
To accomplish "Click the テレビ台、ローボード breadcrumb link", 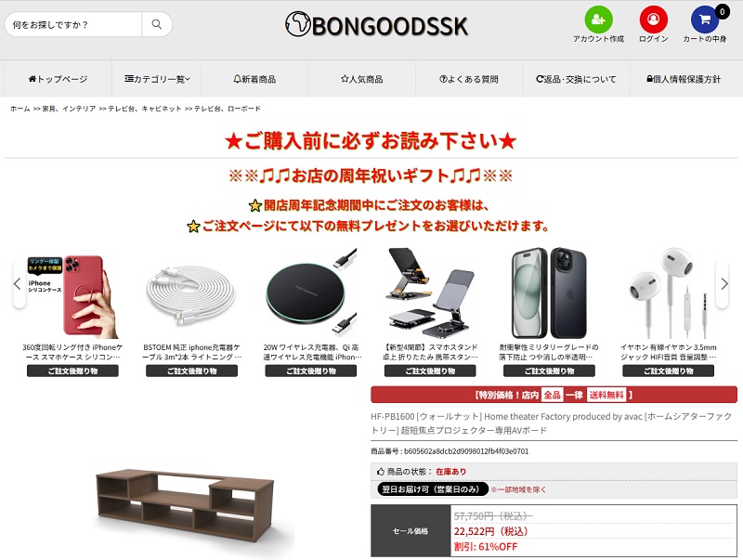I will click(x=228, y=109).
